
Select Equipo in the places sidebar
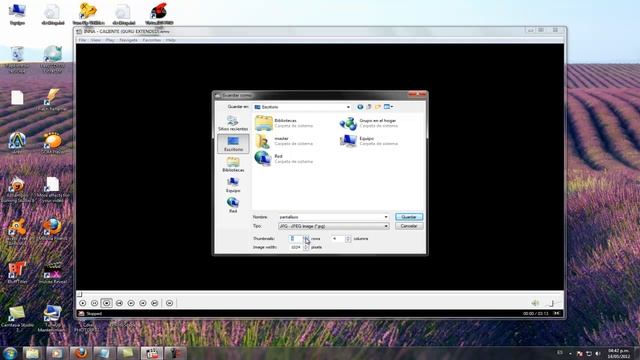(233, 185)
